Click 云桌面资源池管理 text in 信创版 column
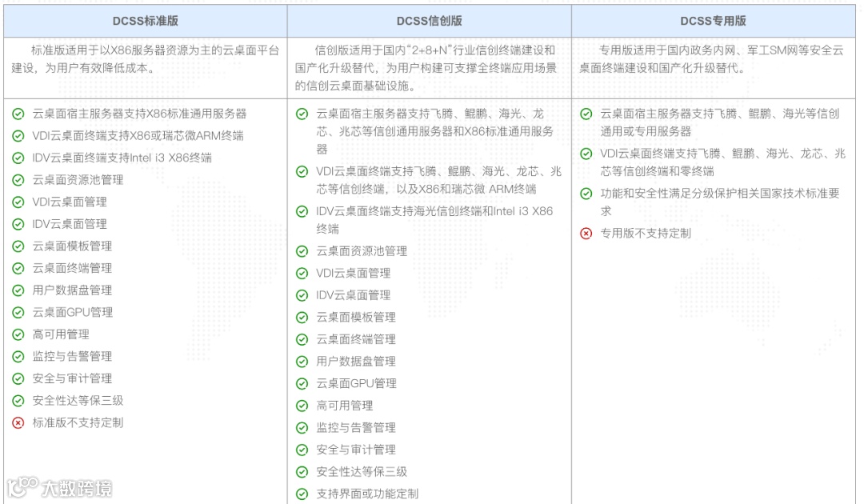The image size is (864, 504). click(362, 252)
